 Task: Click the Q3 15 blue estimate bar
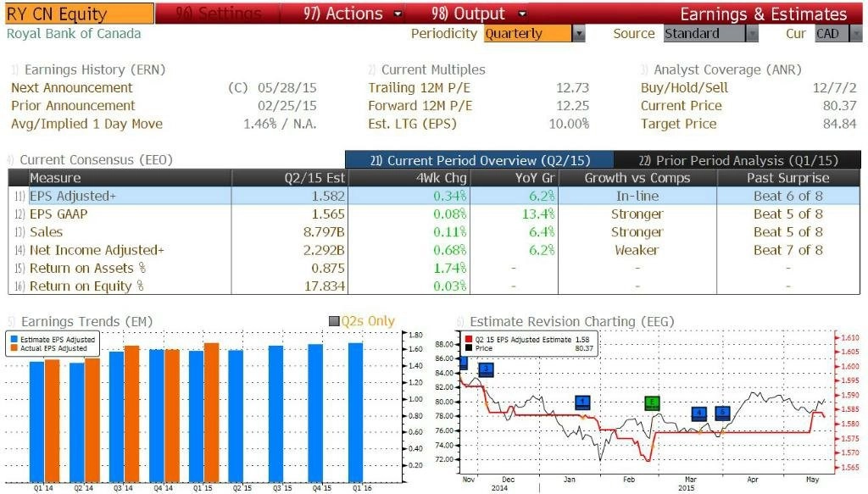(275, 414)
